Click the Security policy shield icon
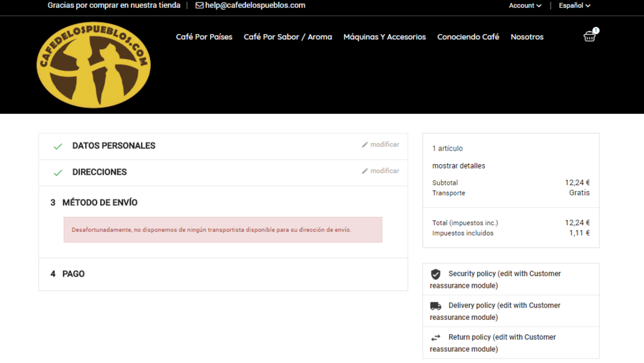Image resolution: width=644 pixels, height=363 pixels. (436, 274)
